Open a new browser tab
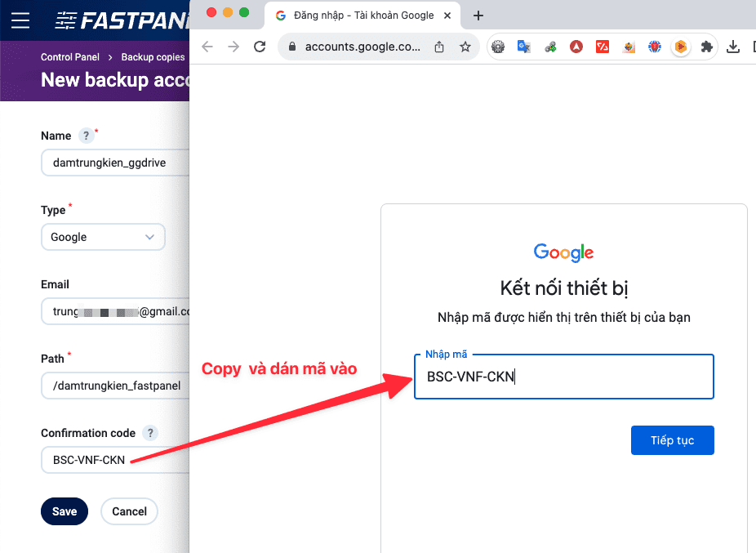The width and height of the screenshot is (756, 553). click(478, 15)
